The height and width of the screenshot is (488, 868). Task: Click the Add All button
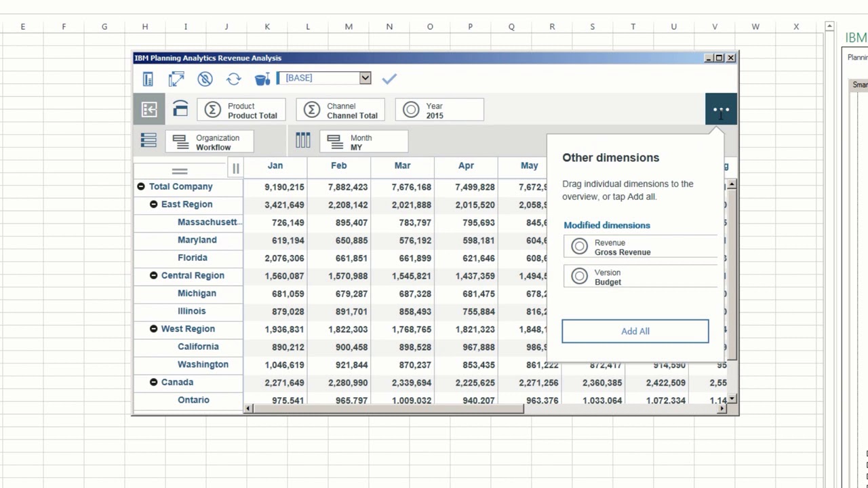(635, 331)
